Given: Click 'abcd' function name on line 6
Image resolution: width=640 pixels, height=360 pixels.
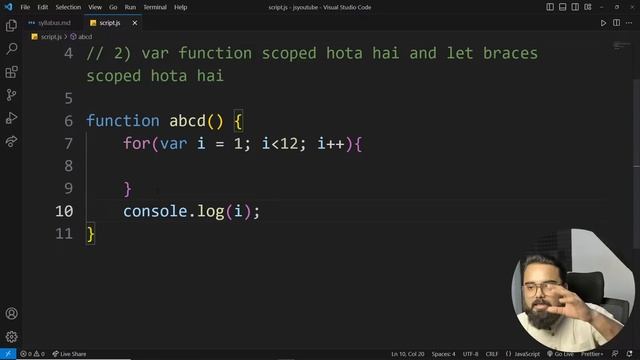Looking at the screenshot, I should (x=187, y=121).
